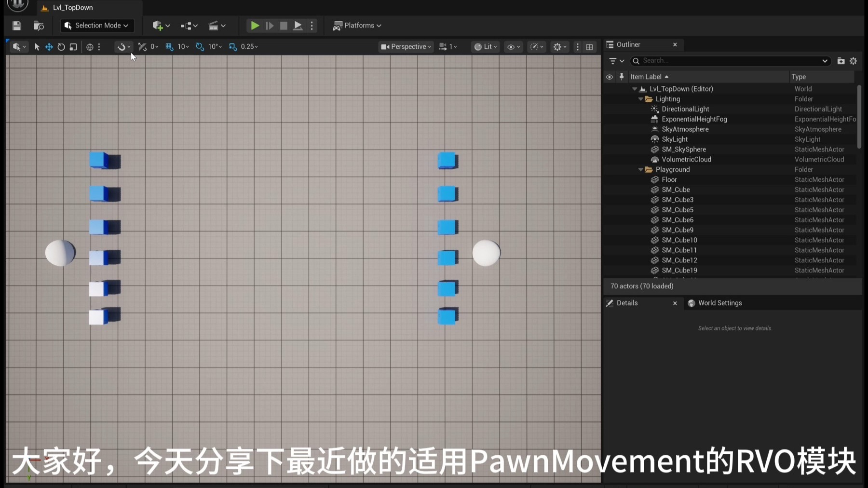Change the rotation snap value 10°

click(215, 47)
